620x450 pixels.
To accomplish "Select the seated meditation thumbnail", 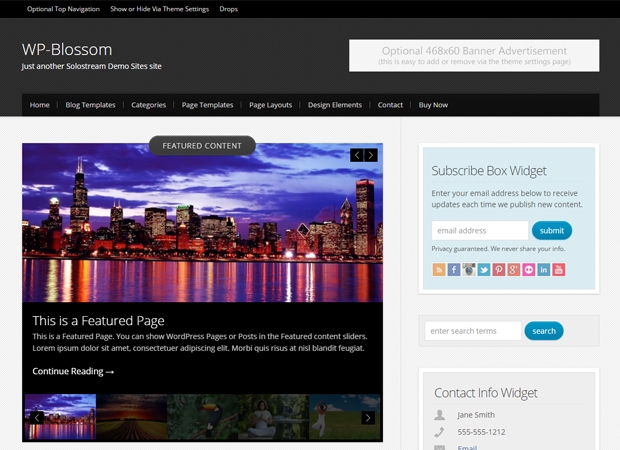I will pyautogui.click(x=274, y=417).
